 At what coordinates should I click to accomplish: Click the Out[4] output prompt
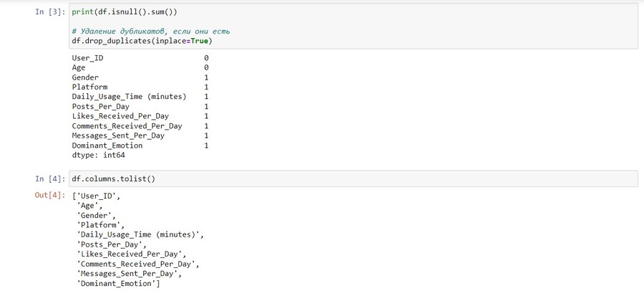(50, 195)
